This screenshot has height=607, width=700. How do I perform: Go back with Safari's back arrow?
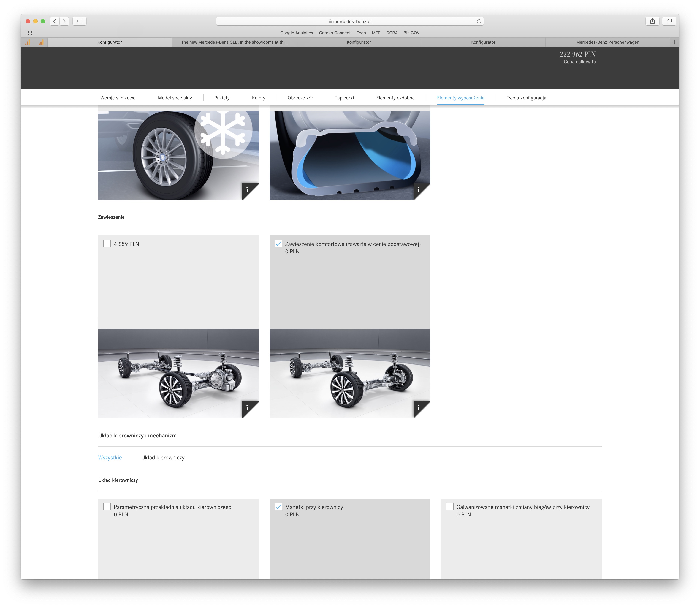click(55, 21)
